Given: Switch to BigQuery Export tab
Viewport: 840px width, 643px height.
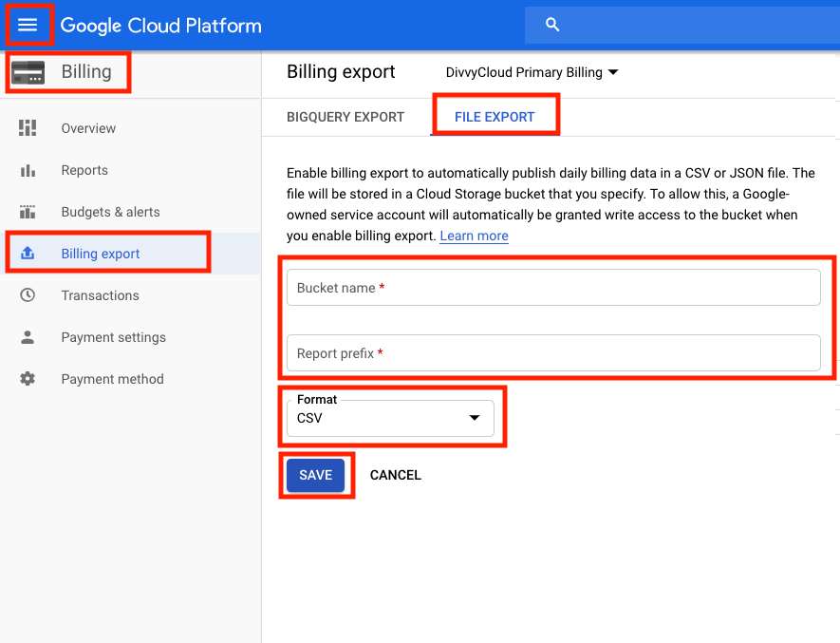Looking at the screenshot, I should click(x=345, y=117).
